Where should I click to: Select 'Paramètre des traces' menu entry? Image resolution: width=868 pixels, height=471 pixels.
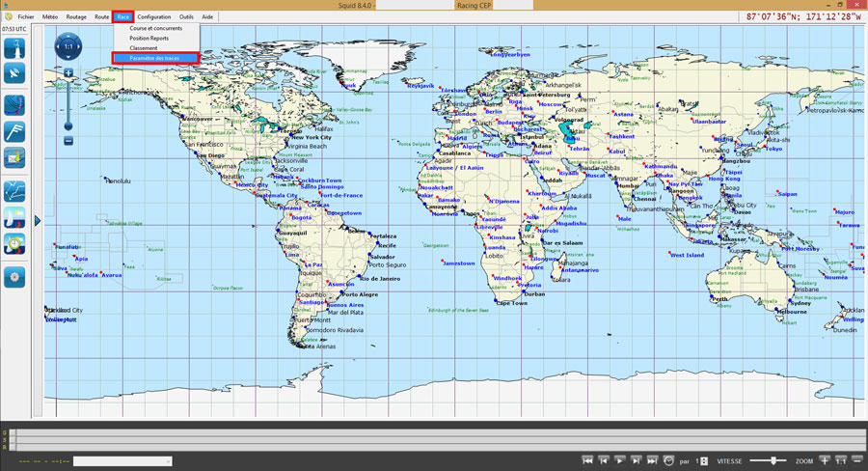coord(154,59)
